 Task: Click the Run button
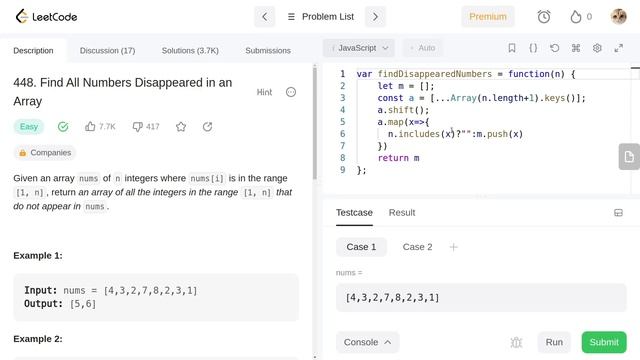pos(554,342)
